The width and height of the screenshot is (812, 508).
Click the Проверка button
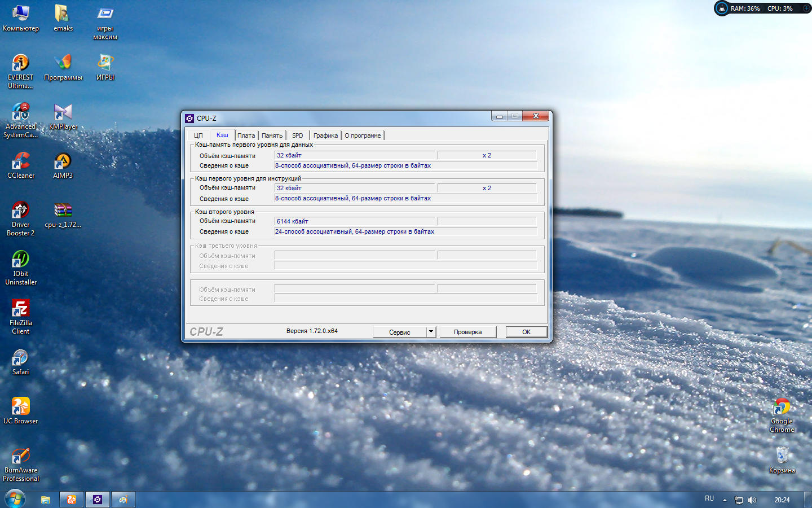[x=467, y=332]
